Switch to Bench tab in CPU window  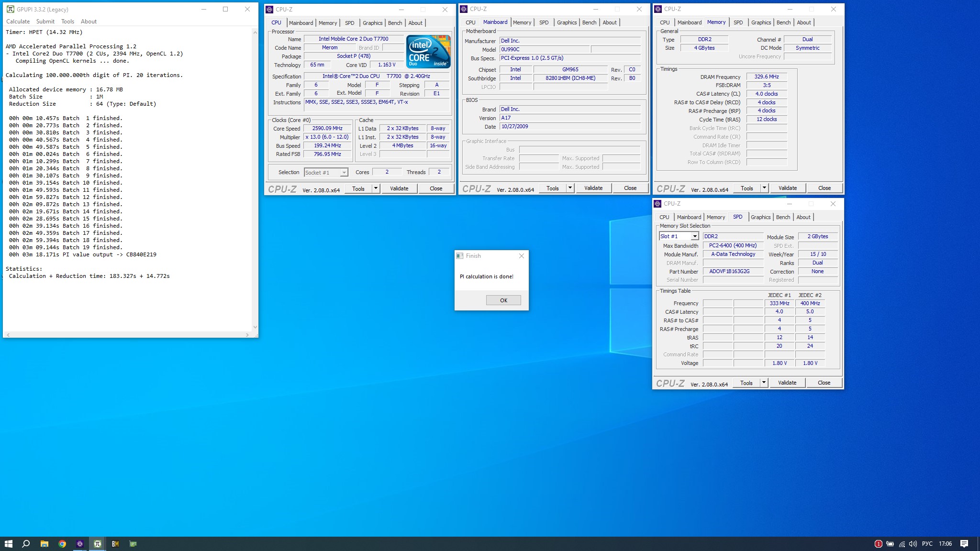pyautogui.click(x=395, y=23)
